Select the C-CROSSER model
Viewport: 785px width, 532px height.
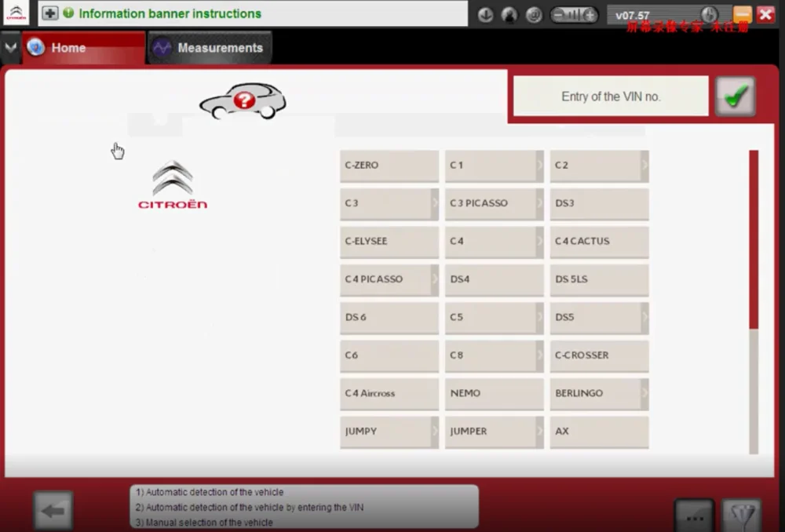pyautogui.click(x=599, y=355)
